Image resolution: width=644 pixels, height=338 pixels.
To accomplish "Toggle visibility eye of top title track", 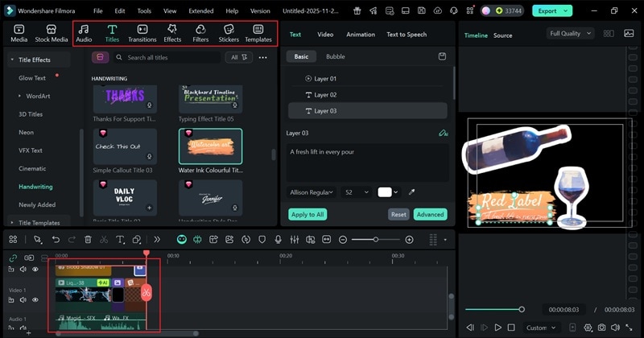I will pyautogui.click(x=35, y=269).
